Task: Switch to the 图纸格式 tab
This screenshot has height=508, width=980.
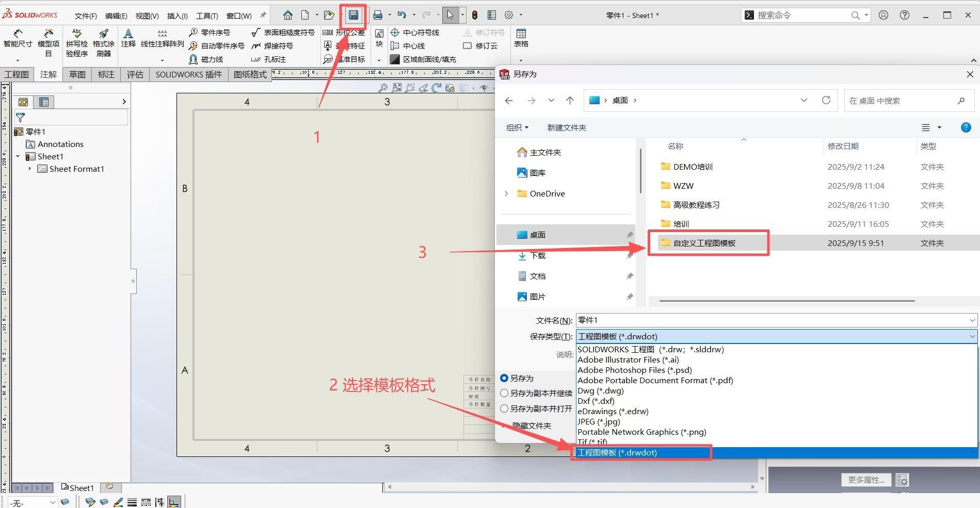Action: point(250,74)
